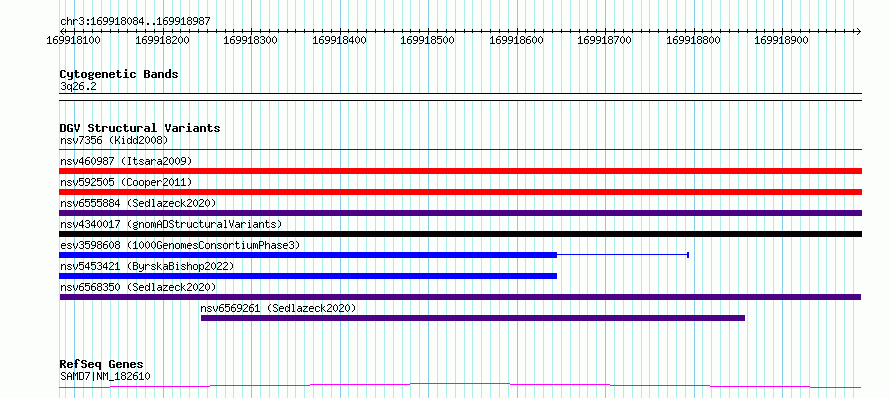
Task: Click the thin esv3598608 confidence interval line
Action: click(x=623, y=255)
